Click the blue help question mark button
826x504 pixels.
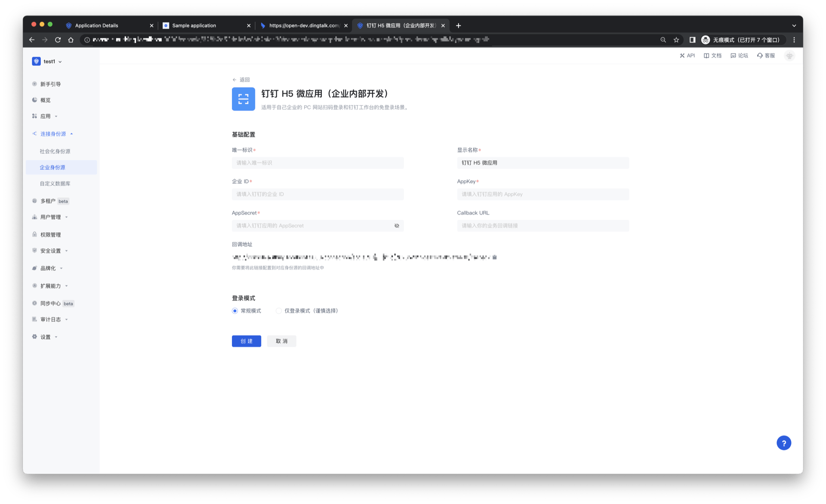click(783, 443)
